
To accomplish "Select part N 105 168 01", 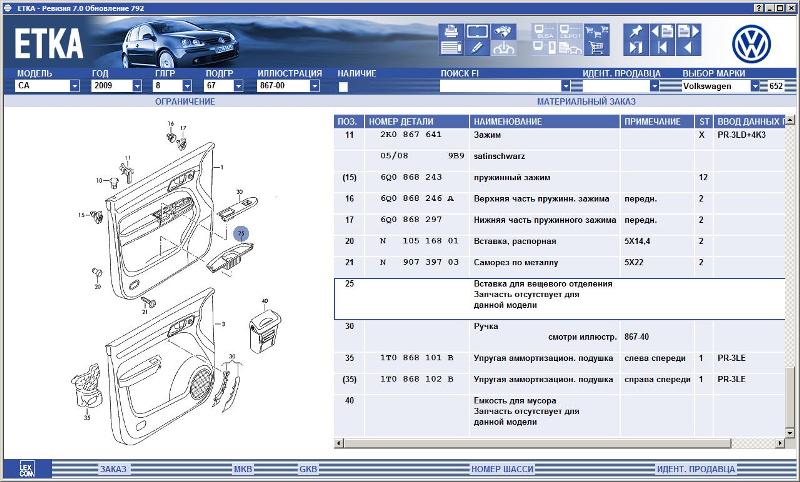I will coord(419,241).
